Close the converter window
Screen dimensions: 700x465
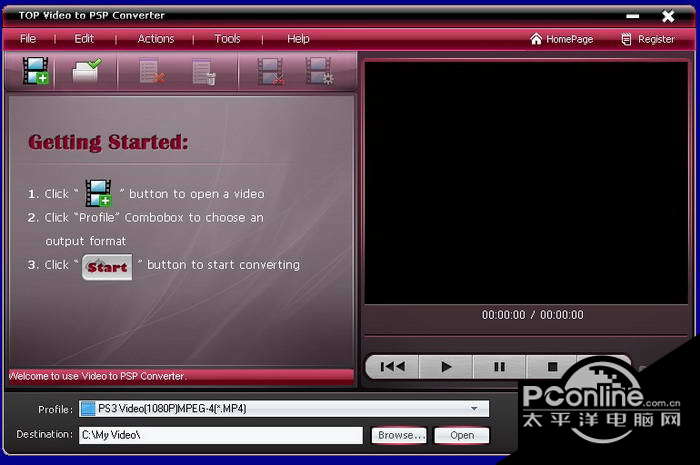tap(668, 17)
